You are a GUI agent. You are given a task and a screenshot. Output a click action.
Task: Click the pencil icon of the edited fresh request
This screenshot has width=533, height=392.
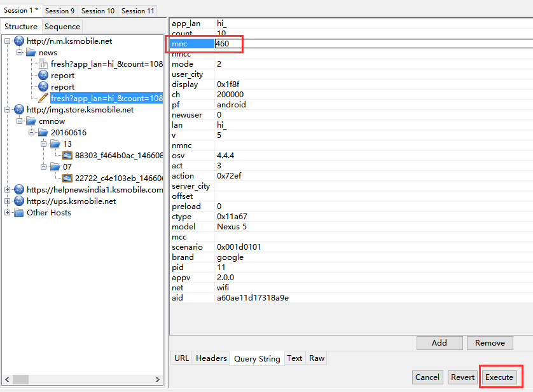click(43, 98)
